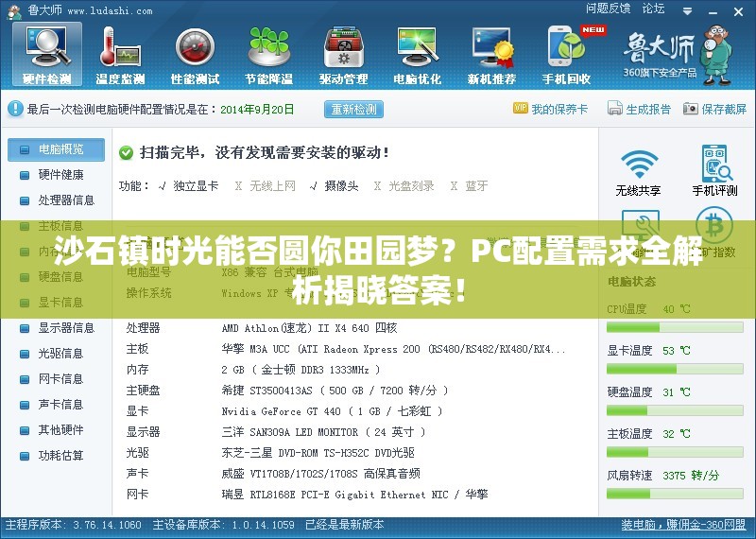Image resolution: width=756 pixels, height=539 pixels.
Task: Click the 威盛 VT1708B sound card entry
Action: point(320,474)
